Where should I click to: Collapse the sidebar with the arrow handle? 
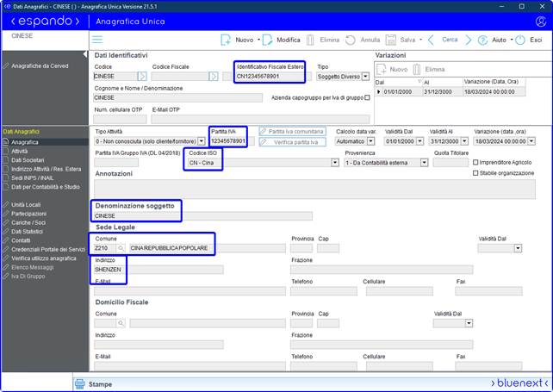pyautogui.click(x=85, y=54)
